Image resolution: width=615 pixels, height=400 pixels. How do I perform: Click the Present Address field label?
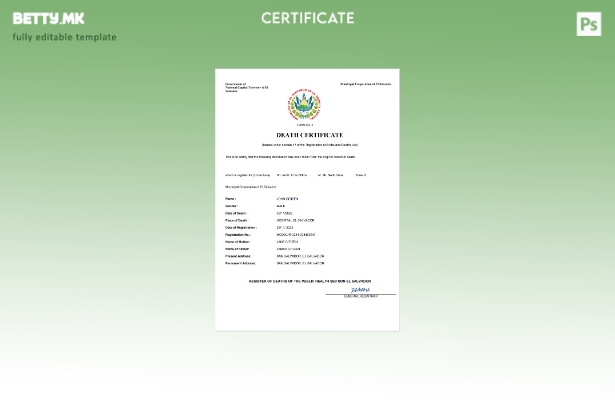[x=238, y=255]
